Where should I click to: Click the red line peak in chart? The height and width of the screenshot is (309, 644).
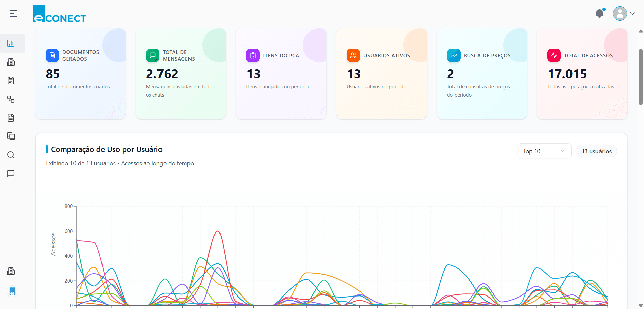pos(218,231)
